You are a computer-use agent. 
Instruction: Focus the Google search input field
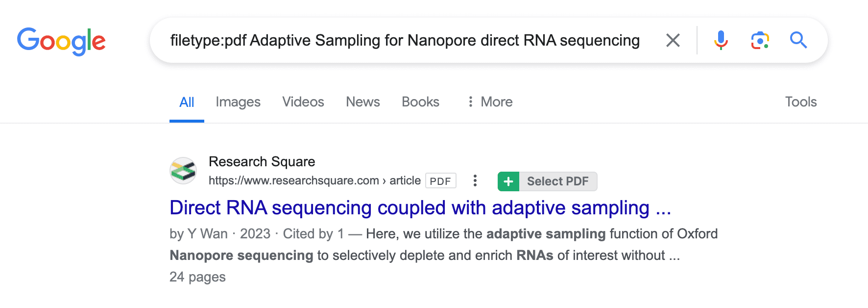tap(405, 40)
